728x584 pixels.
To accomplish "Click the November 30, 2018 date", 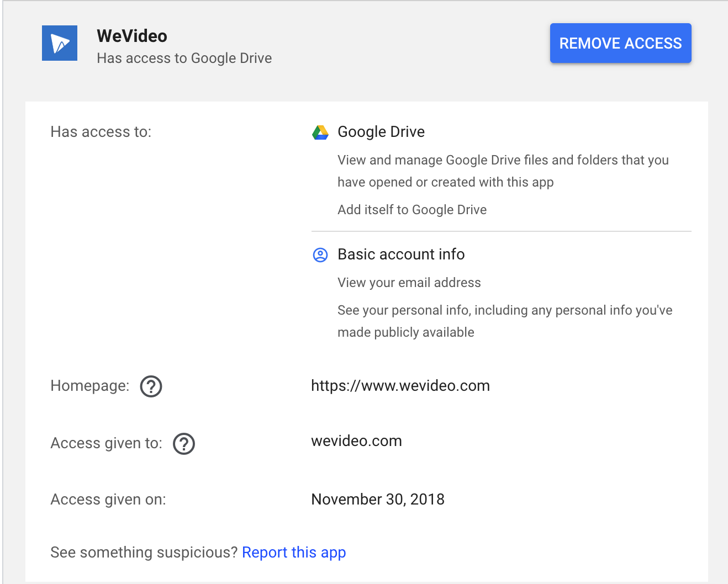I will tap(378, 500).
